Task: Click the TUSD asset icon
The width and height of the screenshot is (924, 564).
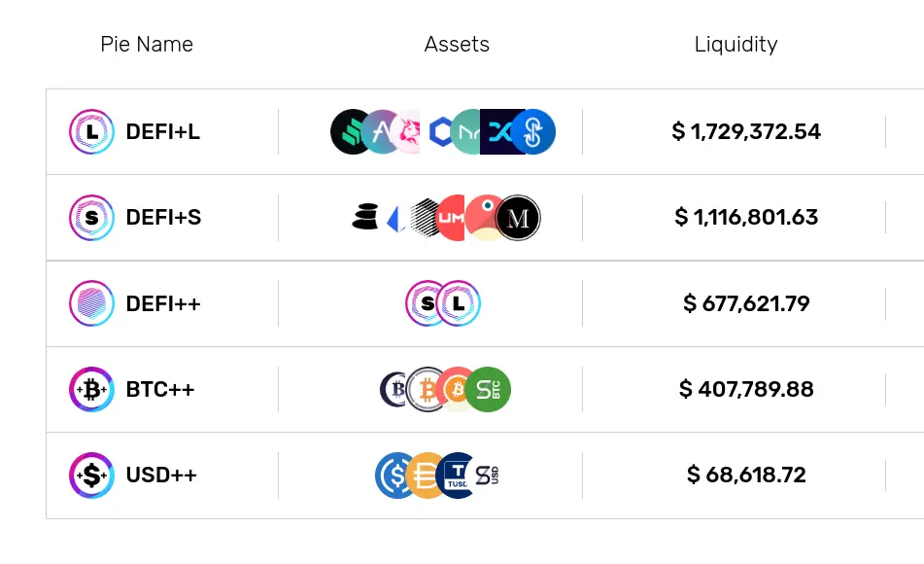Action: 456,475
